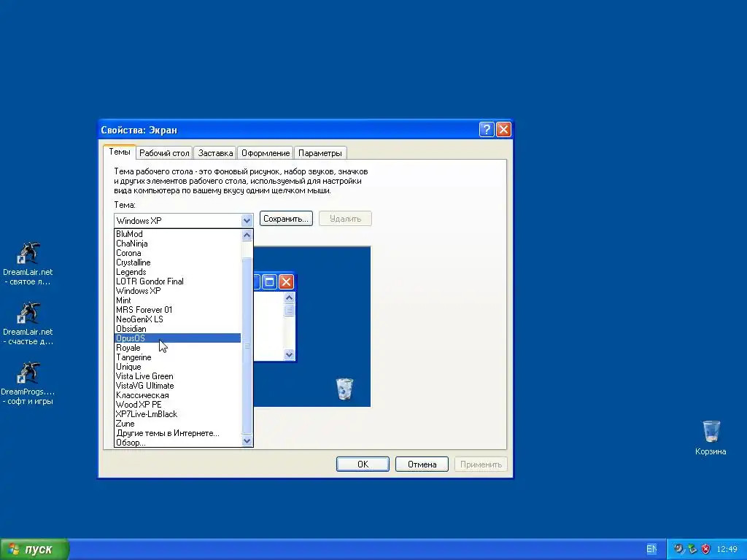Choose Royale theme from list

click(x=178, y=348)
